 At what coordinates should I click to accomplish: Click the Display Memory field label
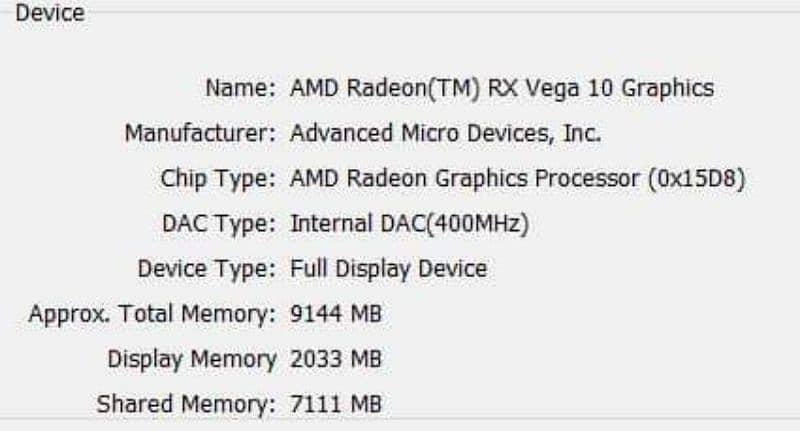coord(191,359)
